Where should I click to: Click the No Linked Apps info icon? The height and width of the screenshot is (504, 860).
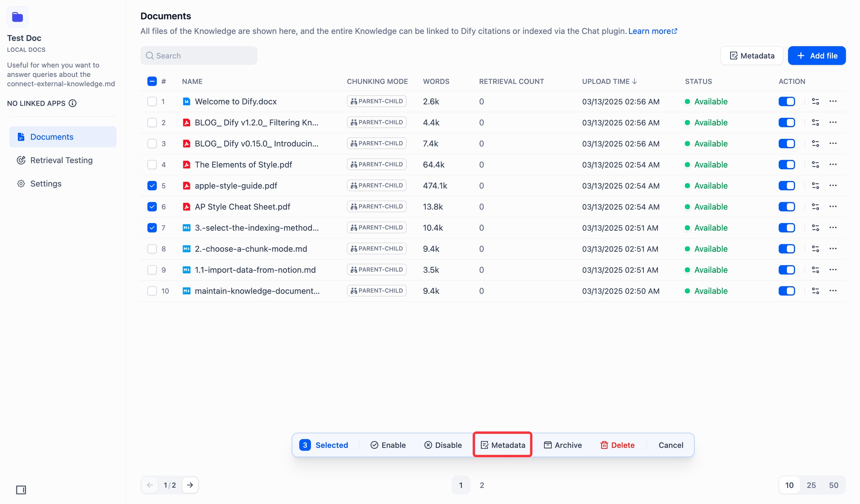[x=73, y=103]
